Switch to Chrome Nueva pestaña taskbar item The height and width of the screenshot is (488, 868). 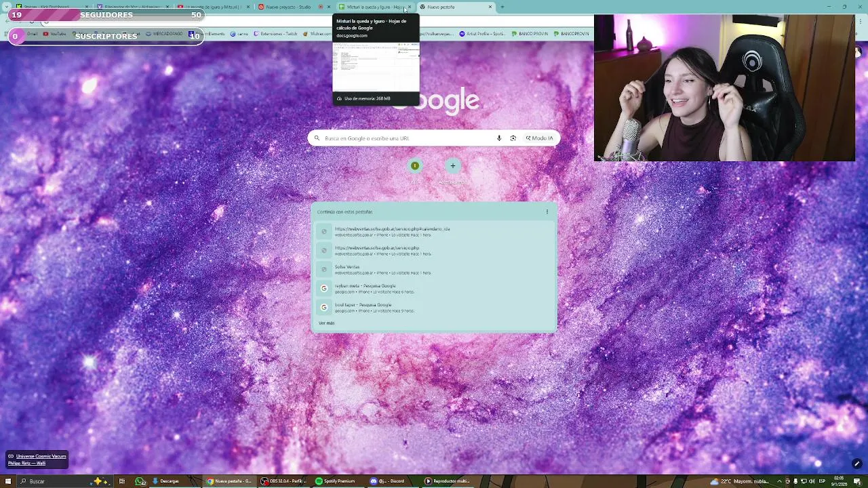click(231, 481)
